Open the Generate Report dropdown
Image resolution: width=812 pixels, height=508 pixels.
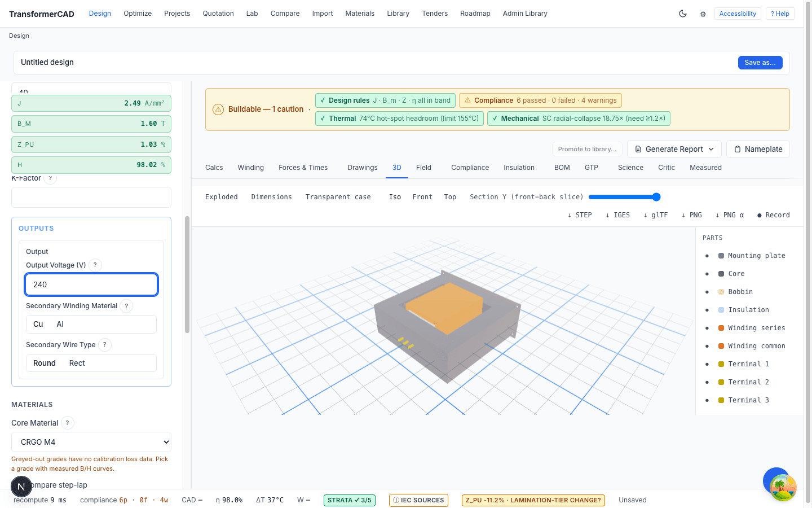tap(674, 149)
